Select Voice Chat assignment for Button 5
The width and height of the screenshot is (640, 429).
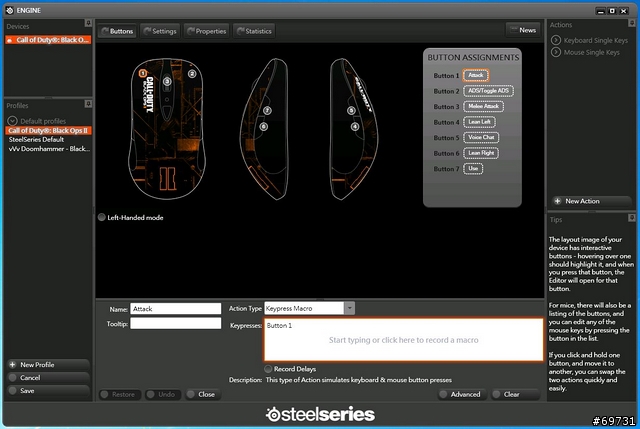pyautogui.click(x=481, y=137)
